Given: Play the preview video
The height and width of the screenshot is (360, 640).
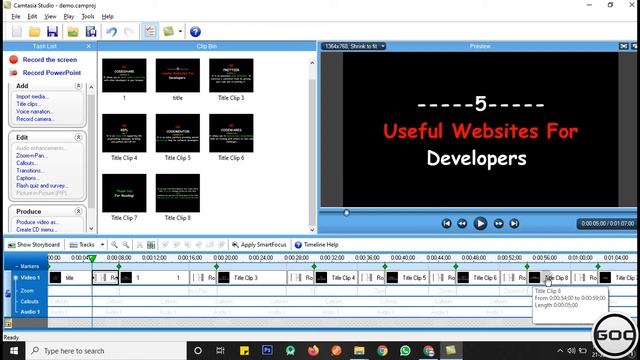Looking at the screenshot, I should click(480, 223).
